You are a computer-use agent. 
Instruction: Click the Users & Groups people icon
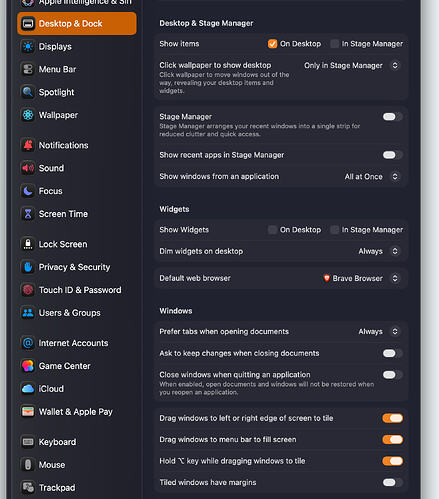28,313
